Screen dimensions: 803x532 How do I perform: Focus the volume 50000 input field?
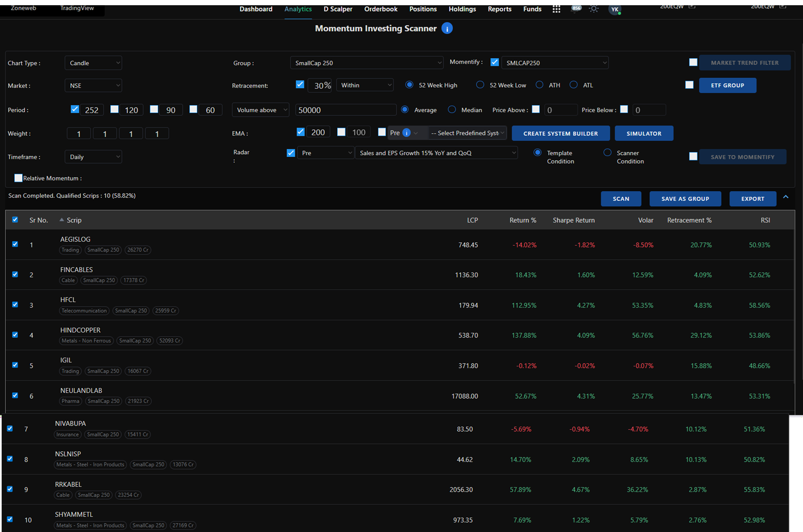345,110
